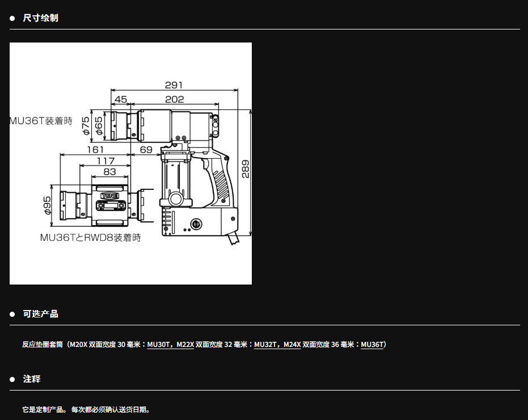528x420 pixels.
Task: Open the MU32T product link
Action: tap(265, 345)
